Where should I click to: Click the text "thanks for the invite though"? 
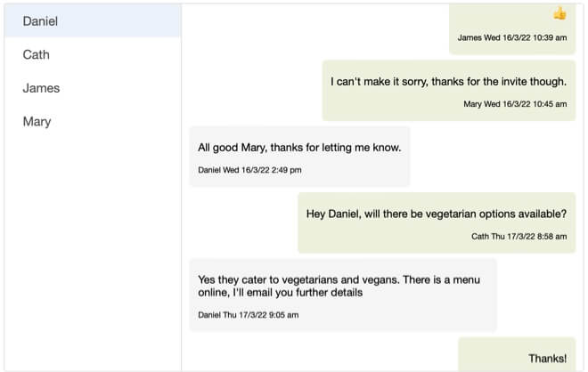[499, 82]
